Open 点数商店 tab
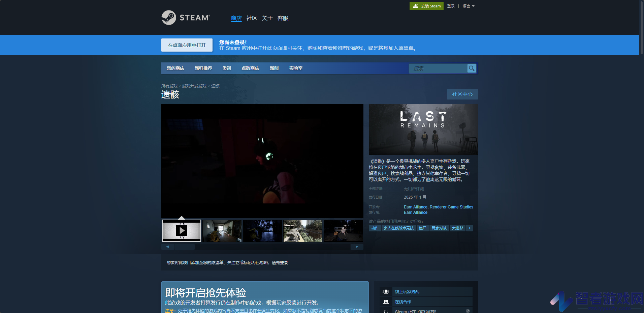The image size is (644, 313). pos(250,68)
